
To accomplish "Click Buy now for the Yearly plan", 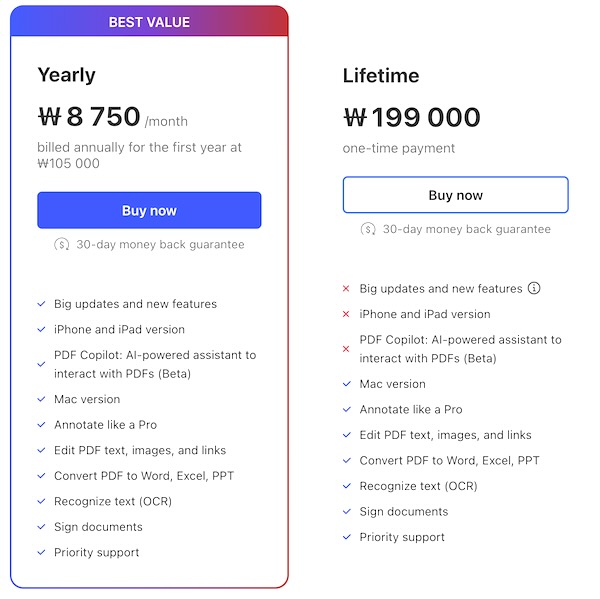I will pyautogui.click(x=149, y=210).
